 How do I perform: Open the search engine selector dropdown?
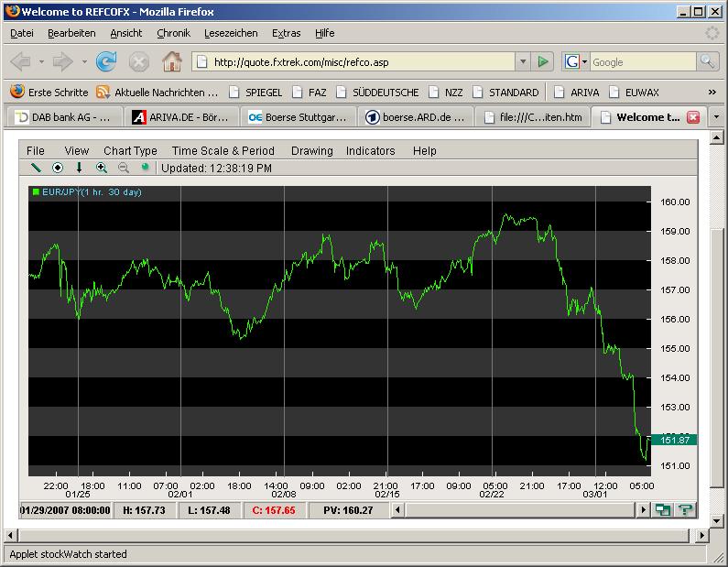point(575,62)
